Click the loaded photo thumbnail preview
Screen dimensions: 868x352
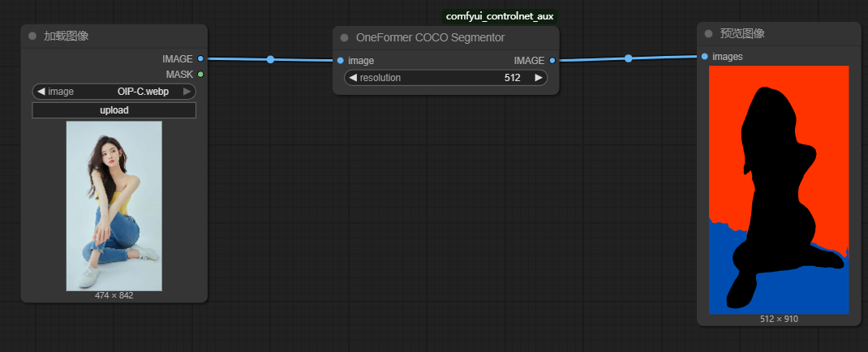pyautogui.click(x=114, y=205)
